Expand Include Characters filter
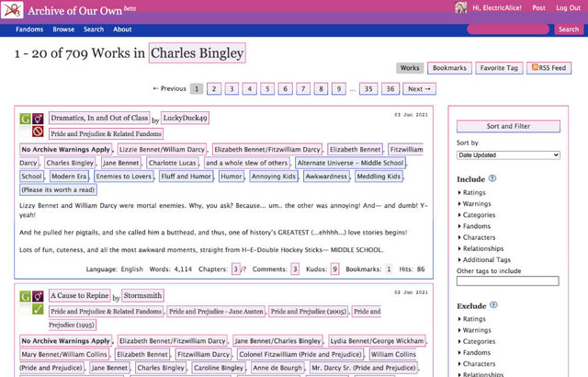Screen dimensions: 588x377 click(x=477, y=237)
